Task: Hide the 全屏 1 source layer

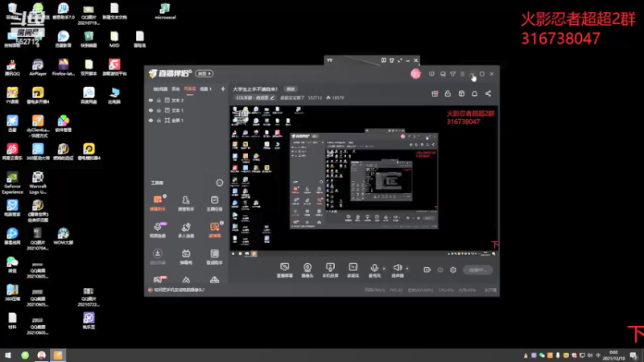Action: pos(151,120)
